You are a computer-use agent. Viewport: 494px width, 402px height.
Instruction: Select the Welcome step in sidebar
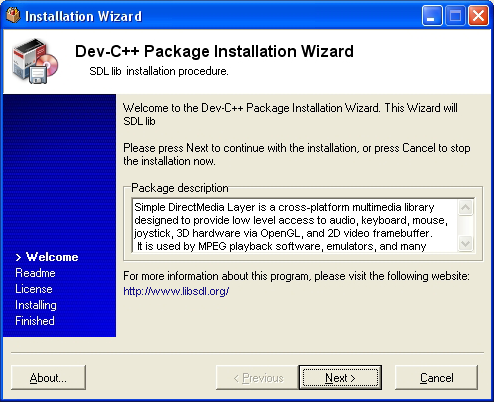(x=52, y=257)
